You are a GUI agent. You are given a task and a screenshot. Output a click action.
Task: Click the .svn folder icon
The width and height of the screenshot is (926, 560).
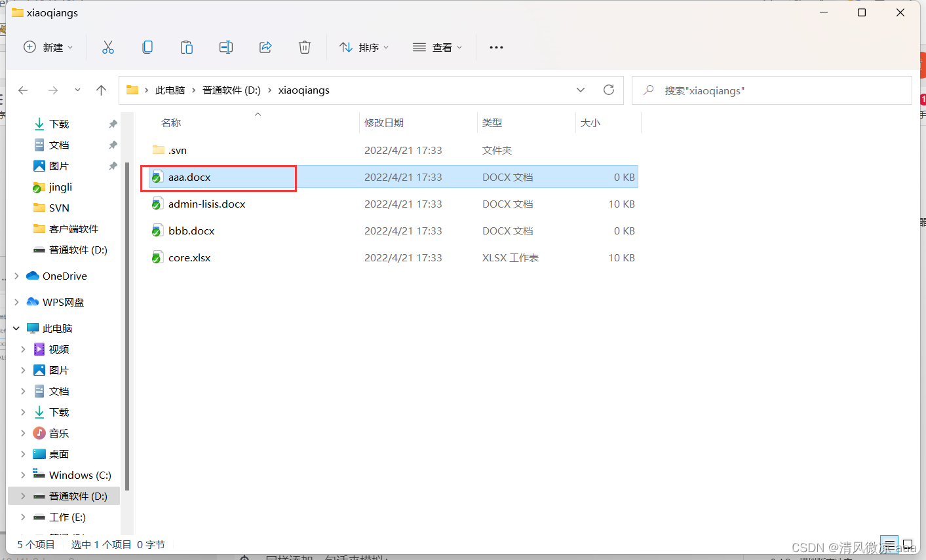point(158,150)
